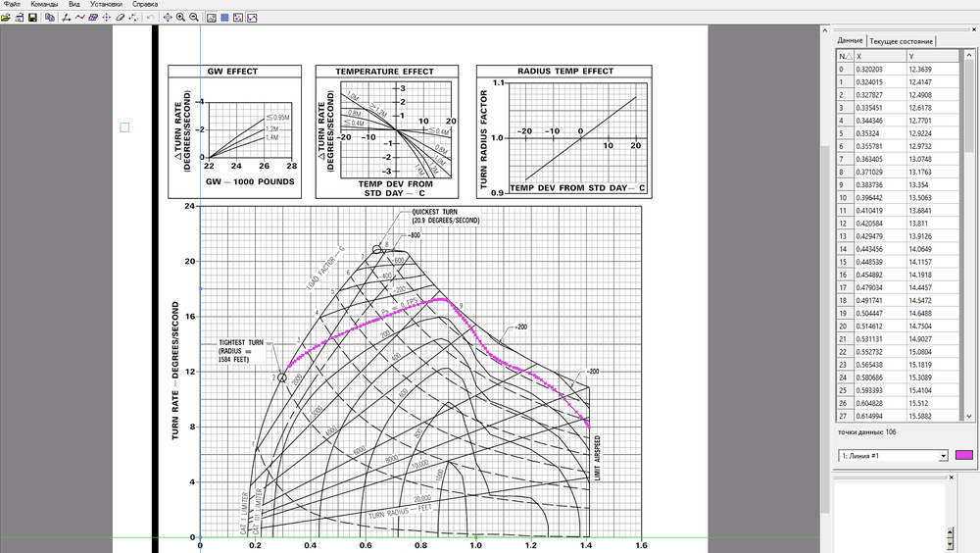Image resolution: width=980 pixels, height=553 pixels.
Task: Select cell with Y value 15.3089
Action: (933, 377)
